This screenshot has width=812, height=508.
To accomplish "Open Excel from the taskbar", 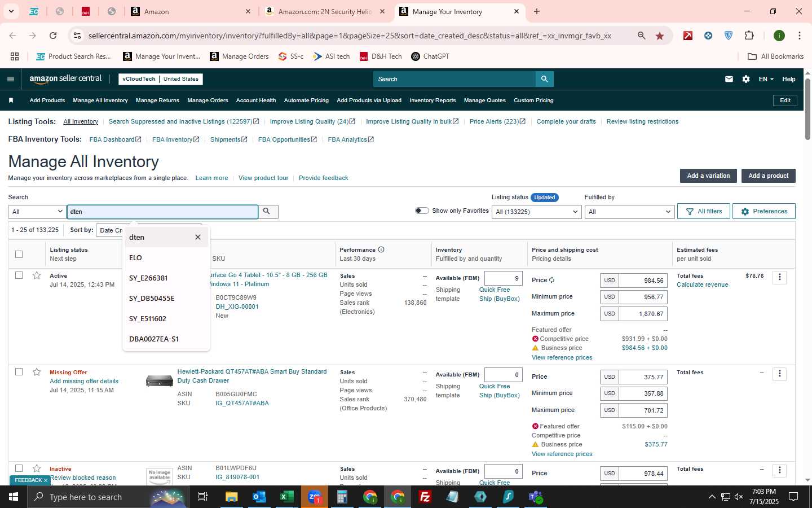I will [x=286, y=497].
